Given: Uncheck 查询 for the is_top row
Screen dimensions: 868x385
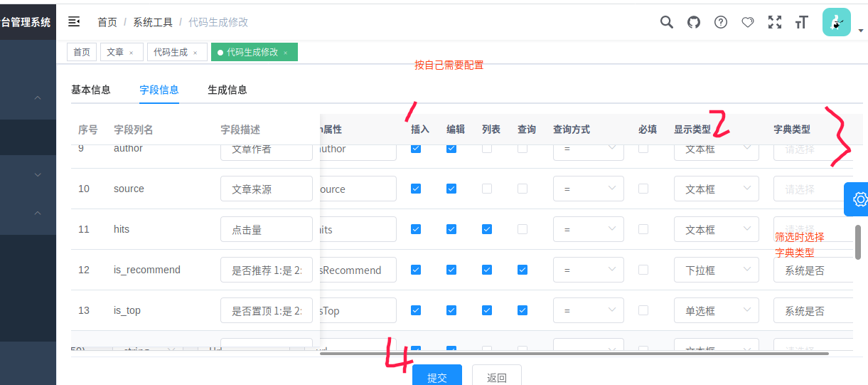Looking at the screenshot, I should pos(523,310).
